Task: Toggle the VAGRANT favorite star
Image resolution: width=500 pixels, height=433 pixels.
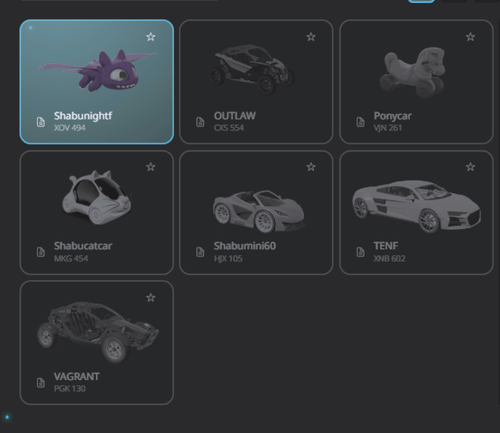Action: click(x=151, y=297)
